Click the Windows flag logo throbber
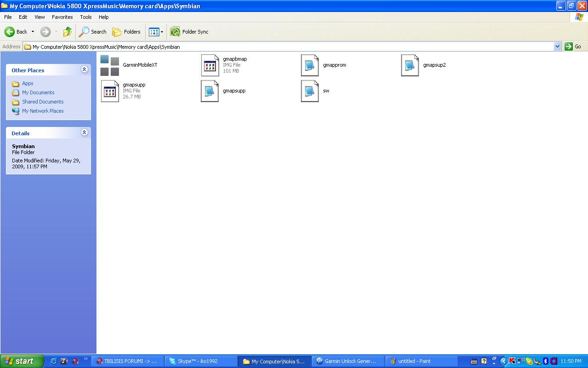This screenshot has height=368, width=588. pyautogui.click(x=579, y=17)
